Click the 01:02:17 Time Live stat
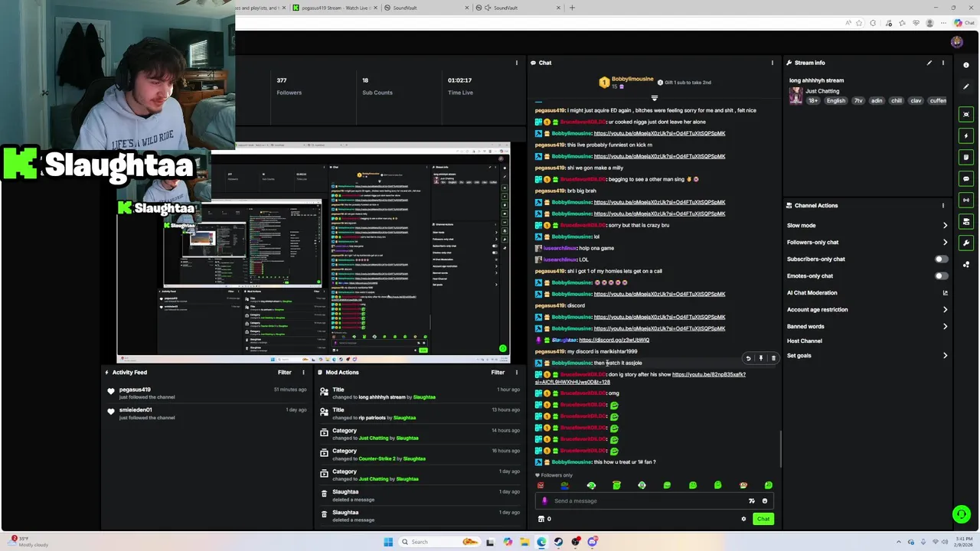 tap(460, 86)
